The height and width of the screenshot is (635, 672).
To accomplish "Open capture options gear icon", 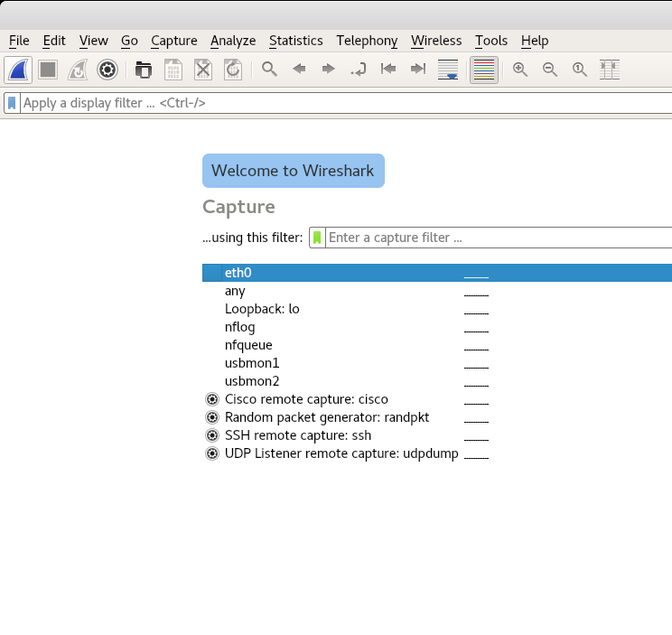I will pyautogui.click(x=107, y=70).
